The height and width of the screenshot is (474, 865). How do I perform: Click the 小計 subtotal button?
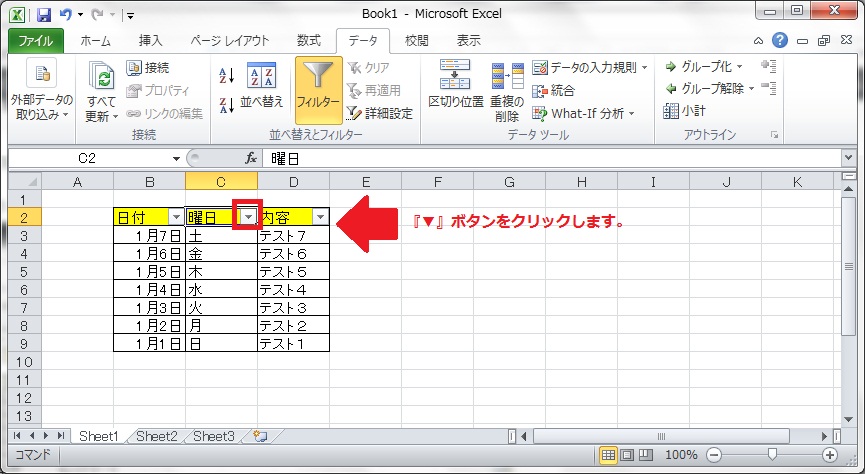685,110
